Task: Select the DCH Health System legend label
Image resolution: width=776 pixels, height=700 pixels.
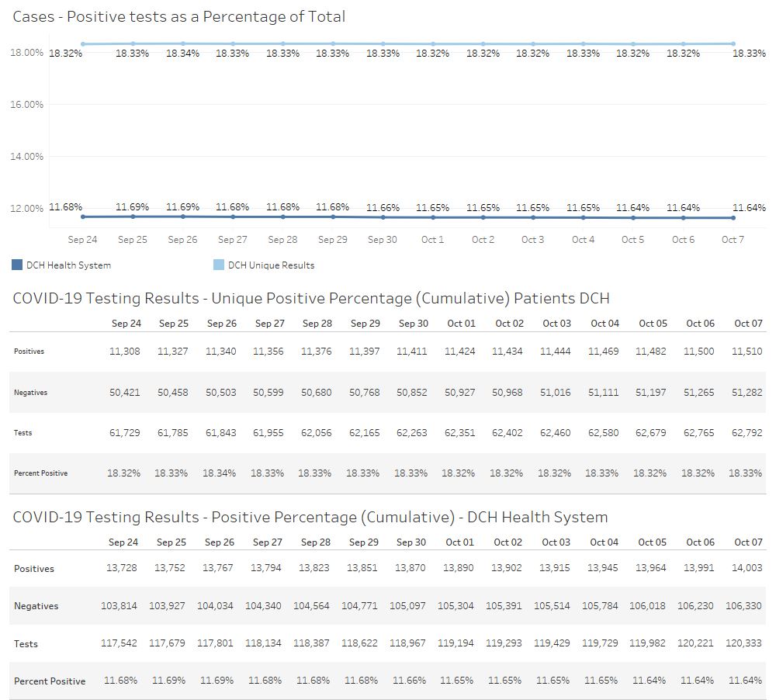Action: click(x=68, y=265)
